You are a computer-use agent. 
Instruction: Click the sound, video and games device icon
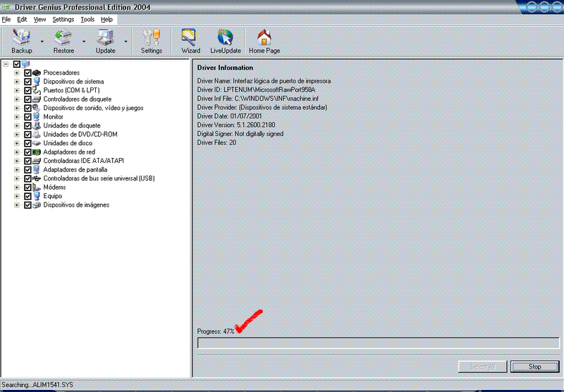[x=37, y=108]
